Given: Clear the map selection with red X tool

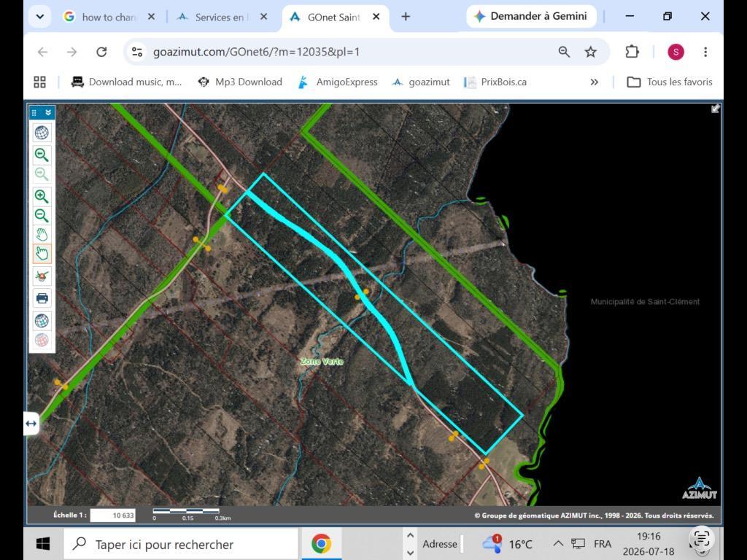Looking at the screenshot, I should (42, 276).
